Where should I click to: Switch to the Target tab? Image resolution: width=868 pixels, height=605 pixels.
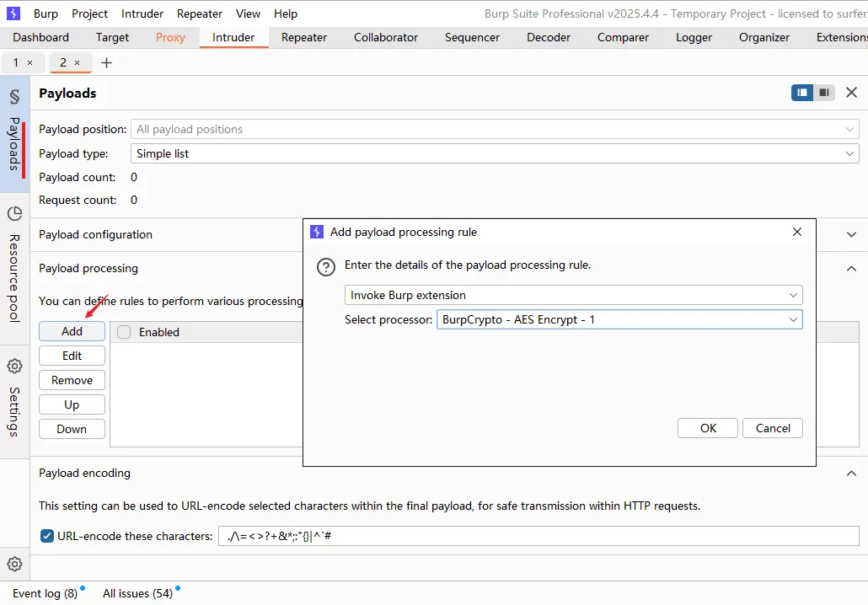(112, 37)
